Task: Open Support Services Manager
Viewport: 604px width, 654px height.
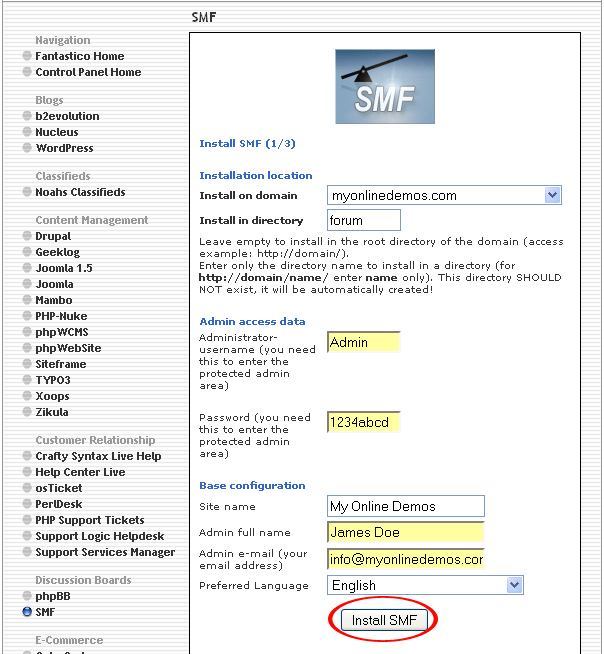Action: coord(105,552)
